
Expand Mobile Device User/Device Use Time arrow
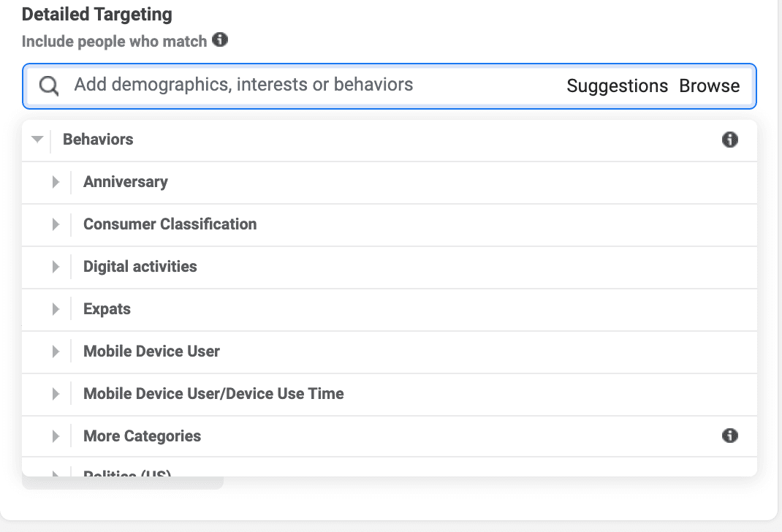[x=56, y=394]
